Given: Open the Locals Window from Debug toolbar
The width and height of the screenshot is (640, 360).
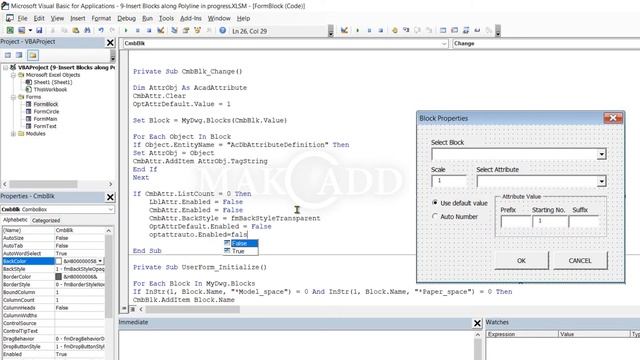Looking at the screenshot, I should (443, 30).
